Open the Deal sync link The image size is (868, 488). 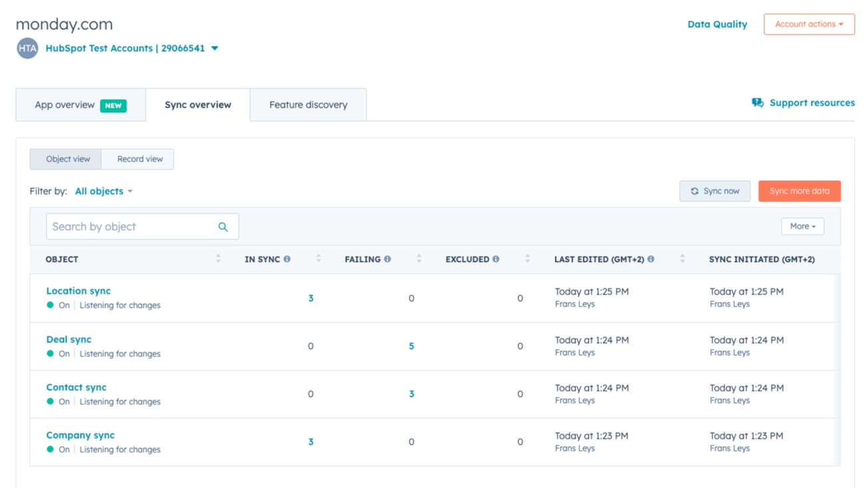[x=69, y=340]
